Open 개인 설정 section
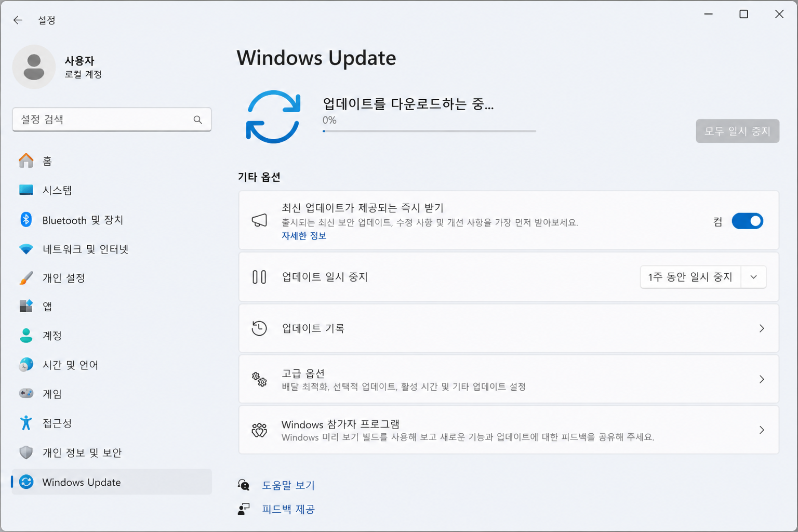 tap(112, 278)
